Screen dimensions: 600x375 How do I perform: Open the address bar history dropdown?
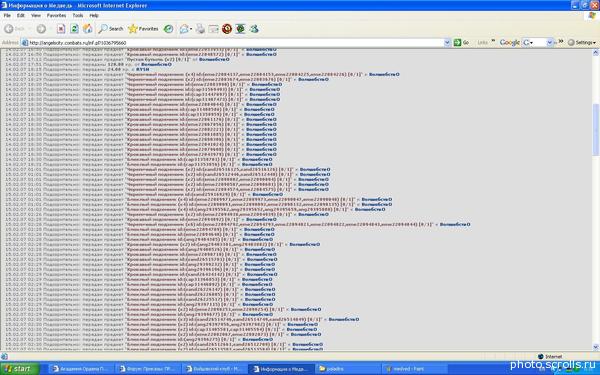[x=447, y=43]
